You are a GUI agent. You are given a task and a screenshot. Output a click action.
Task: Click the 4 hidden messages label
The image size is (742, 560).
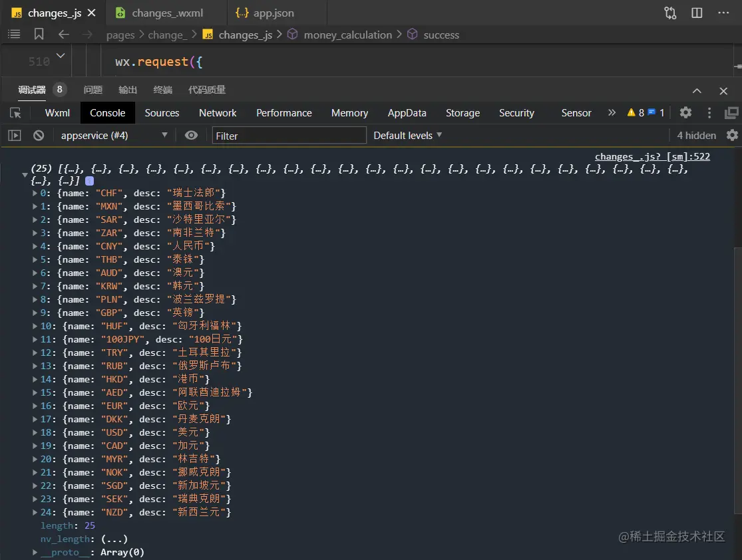pos(697,136)
